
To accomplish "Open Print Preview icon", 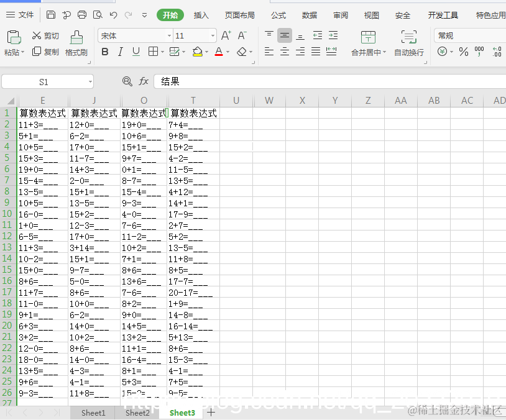I will click(98, 15).
